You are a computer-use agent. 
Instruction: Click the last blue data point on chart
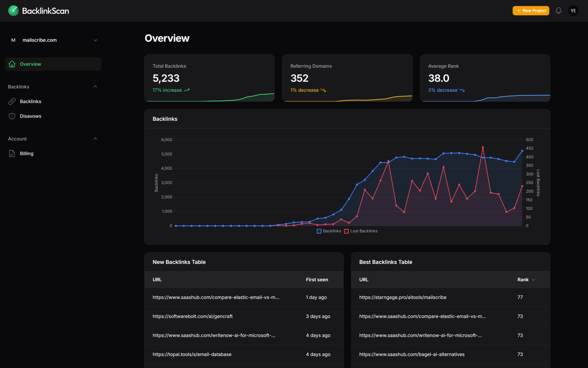coord(522,151)
